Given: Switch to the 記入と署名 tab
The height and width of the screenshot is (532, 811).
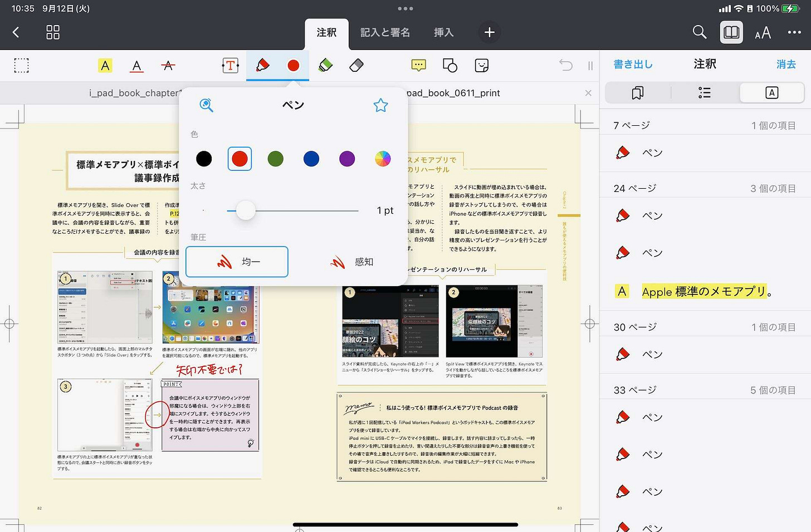Looking at the screenshot, I should click(x=385, y=32).
